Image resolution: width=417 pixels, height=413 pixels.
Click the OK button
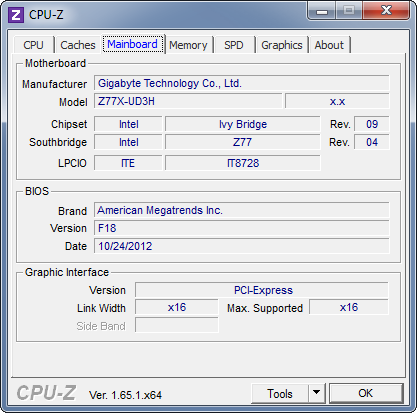[x=366, y=393]
